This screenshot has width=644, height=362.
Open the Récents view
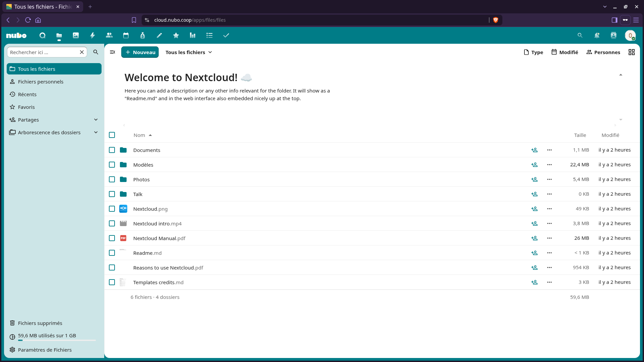[x=54, y=94]
